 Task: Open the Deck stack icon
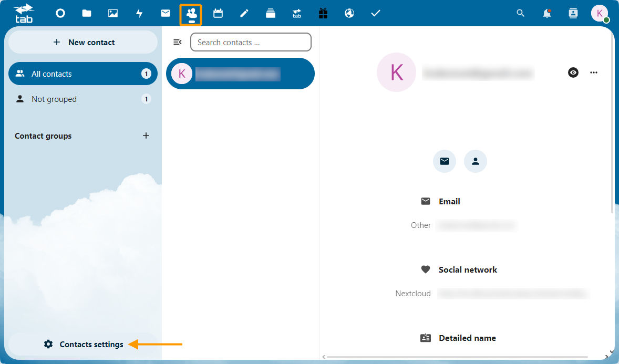coord(271,14)
